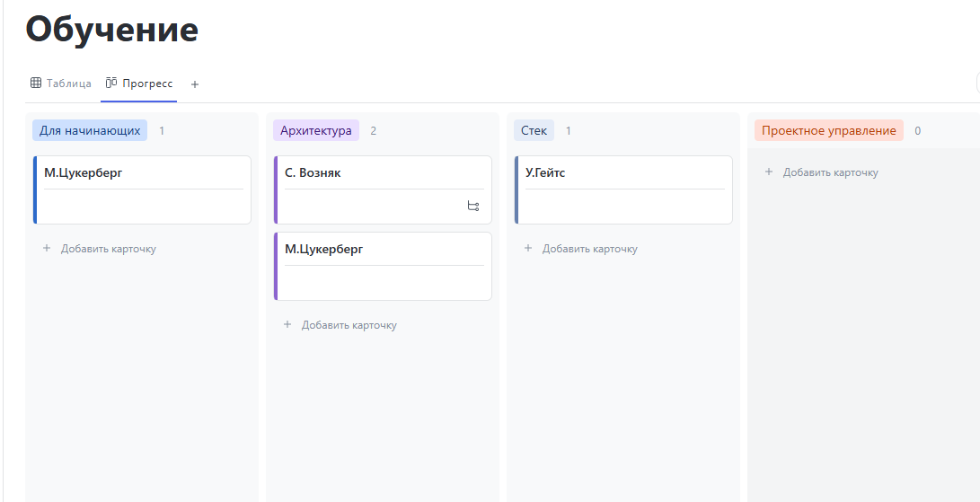Click the subtask icon on С. Возняк card
Screen dimensions: 980x502
(473, 207)
